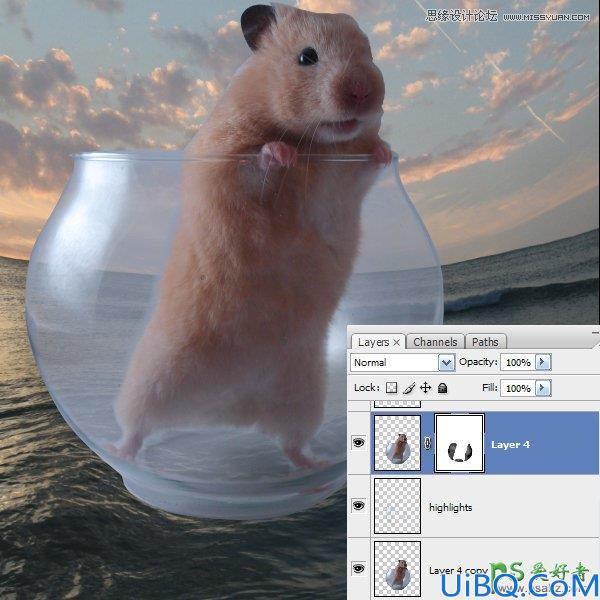Toggle lock transparent pixels
The height and width of the screenshot is (600, 600).
pos(391,388)
